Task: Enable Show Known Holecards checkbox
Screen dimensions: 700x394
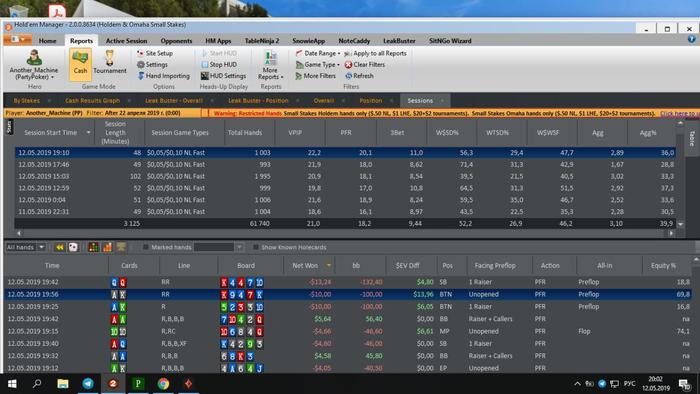Action: (x=256, y=247)
